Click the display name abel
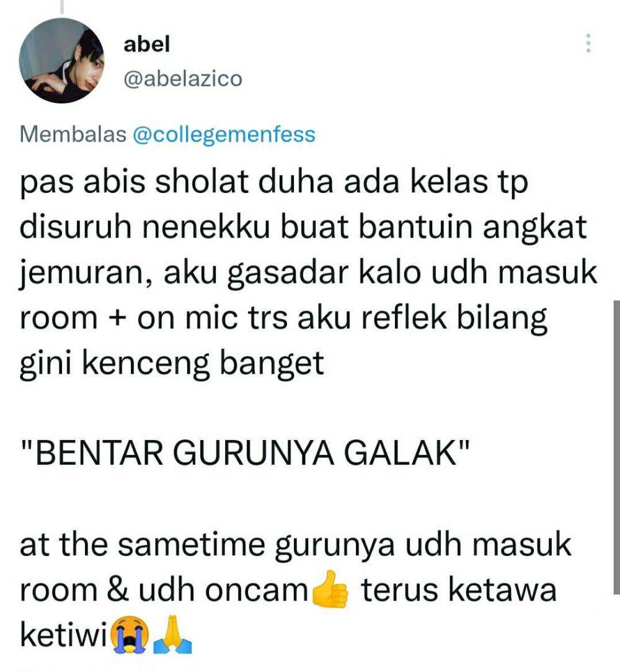The height and width of the screenshot is (672, 620). tap(146, 44)
